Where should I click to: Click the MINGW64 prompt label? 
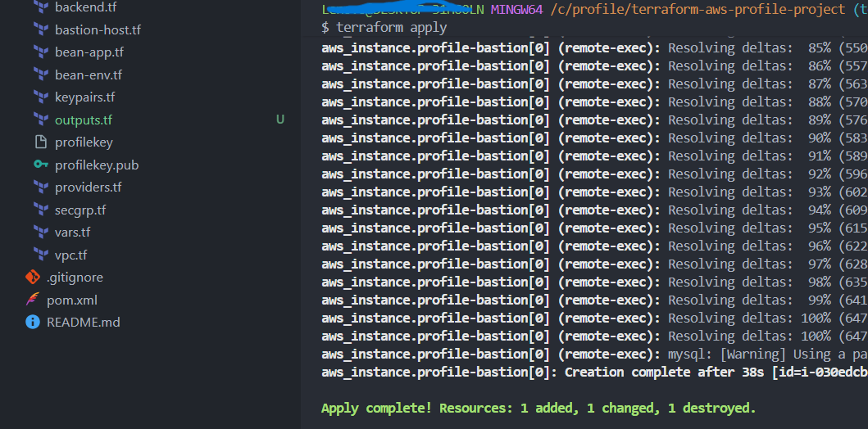[516, 10]
